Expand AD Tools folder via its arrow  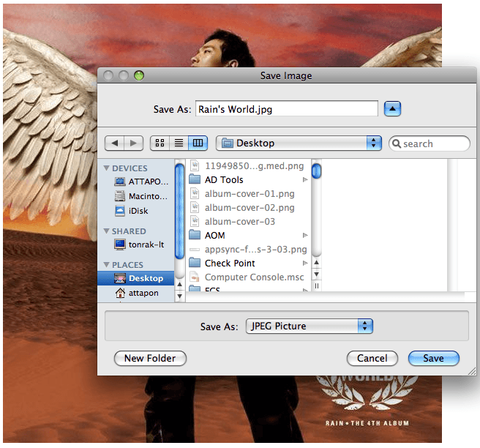point(305,180)
